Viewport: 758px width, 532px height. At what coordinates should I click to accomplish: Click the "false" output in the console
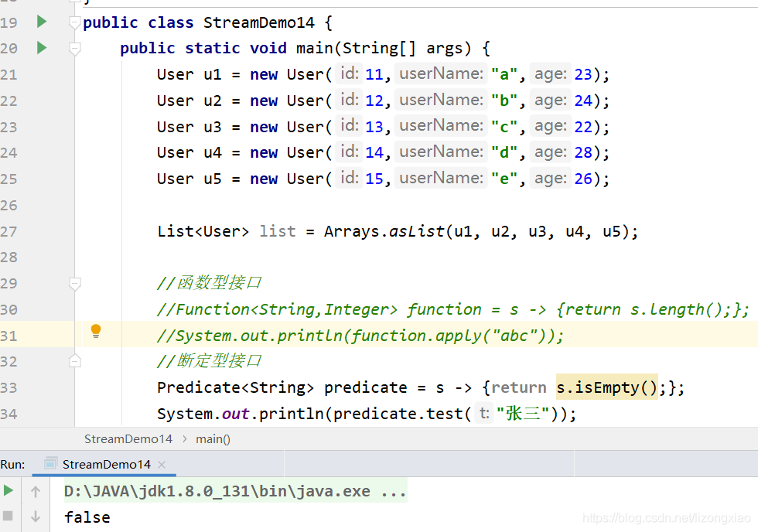pyautogui.click(x=87, y=517)
